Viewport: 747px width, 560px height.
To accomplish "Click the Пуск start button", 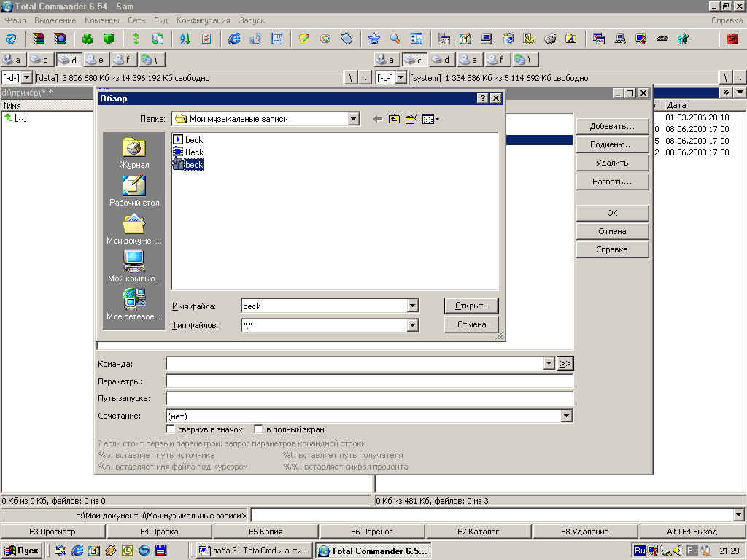I will coord(22,551).
